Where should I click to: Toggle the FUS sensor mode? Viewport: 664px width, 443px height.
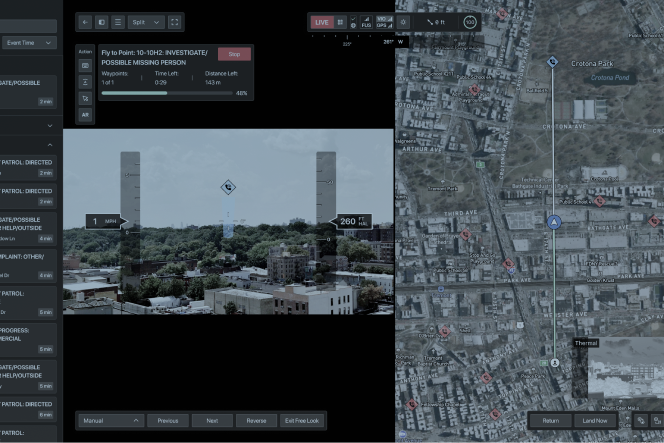366,21
